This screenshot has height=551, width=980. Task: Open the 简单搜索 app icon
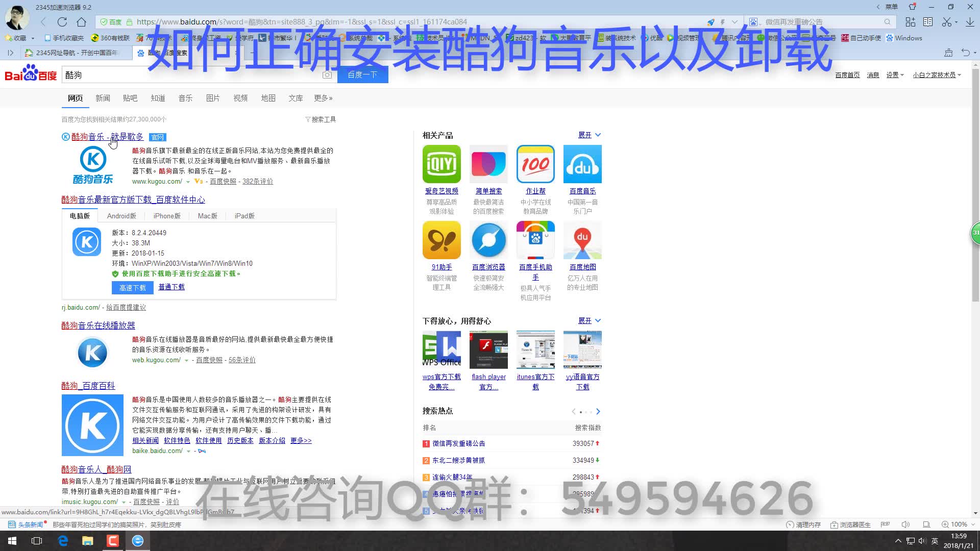point(488,164)
